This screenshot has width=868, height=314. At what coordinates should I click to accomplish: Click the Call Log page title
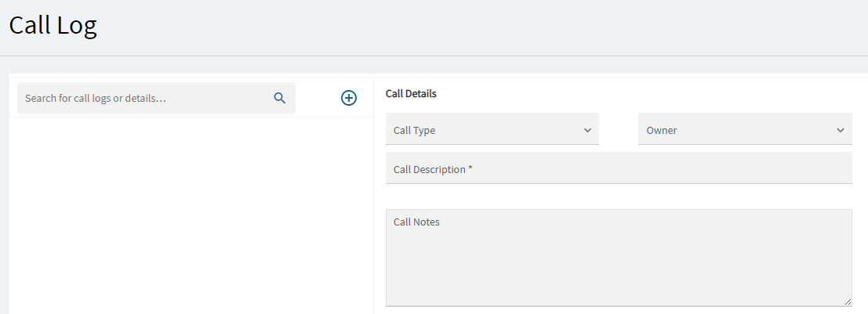click(x=53, y=25)
